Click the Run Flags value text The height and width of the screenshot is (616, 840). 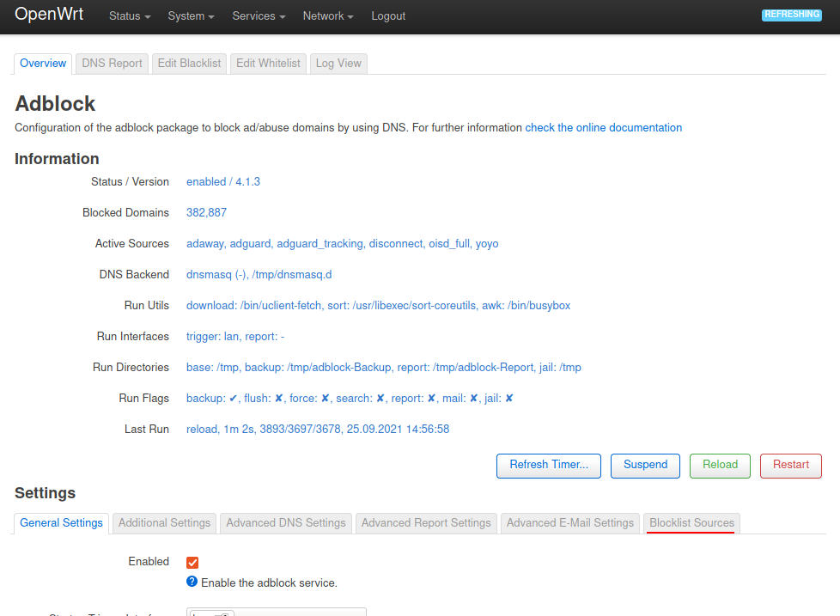click(x=350, y=398)
